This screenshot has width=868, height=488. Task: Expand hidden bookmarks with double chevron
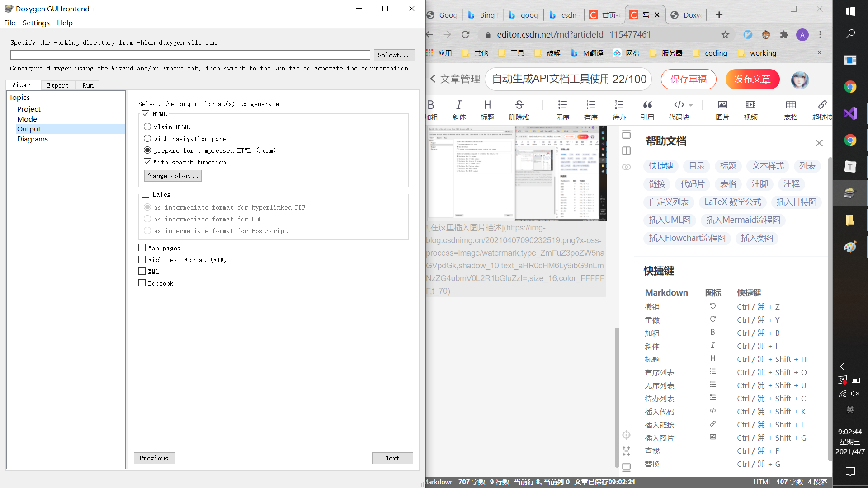819,53
